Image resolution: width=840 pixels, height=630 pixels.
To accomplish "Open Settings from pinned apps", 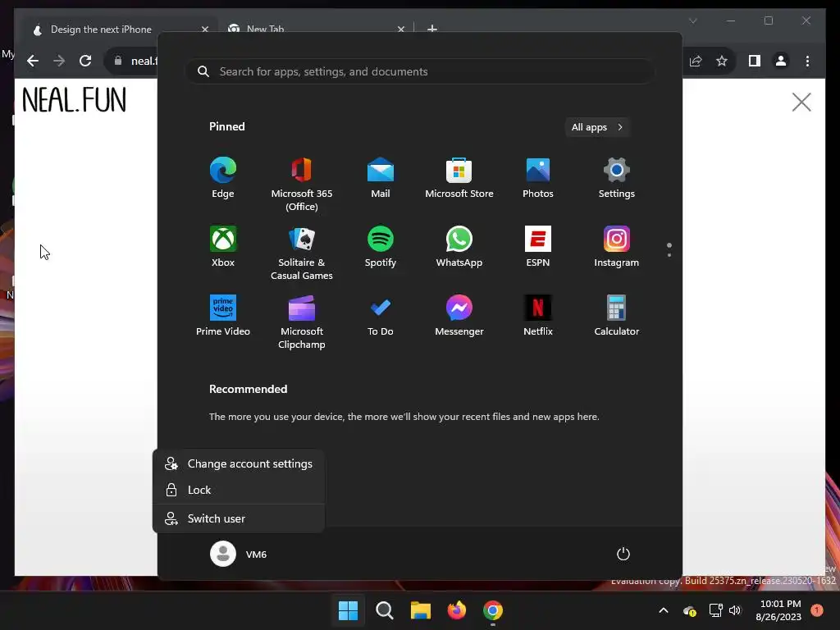I will click(x=617, y=178).
